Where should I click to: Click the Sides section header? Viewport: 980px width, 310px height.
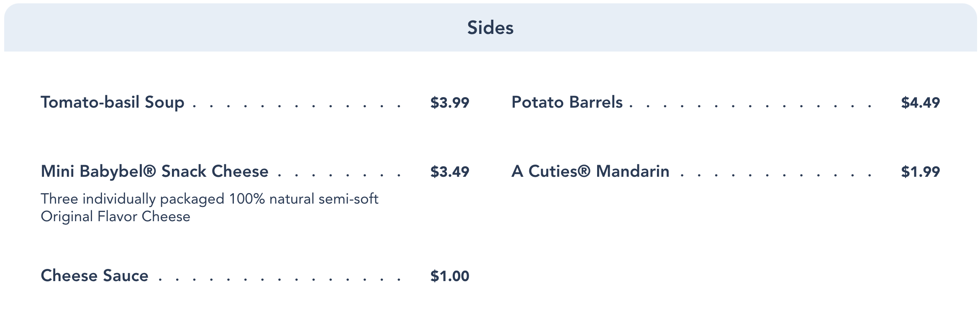pyautogui.click(x=490, y=28)
